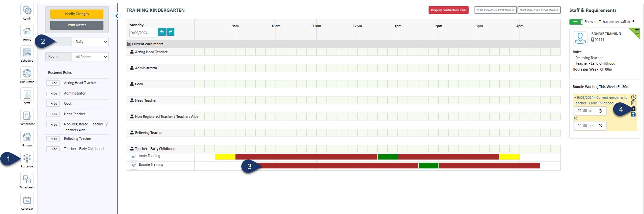Click the Notify Changes button
The height and width of the screenshot is (214, 644).
pyautogui.click(x=77, y=14)
